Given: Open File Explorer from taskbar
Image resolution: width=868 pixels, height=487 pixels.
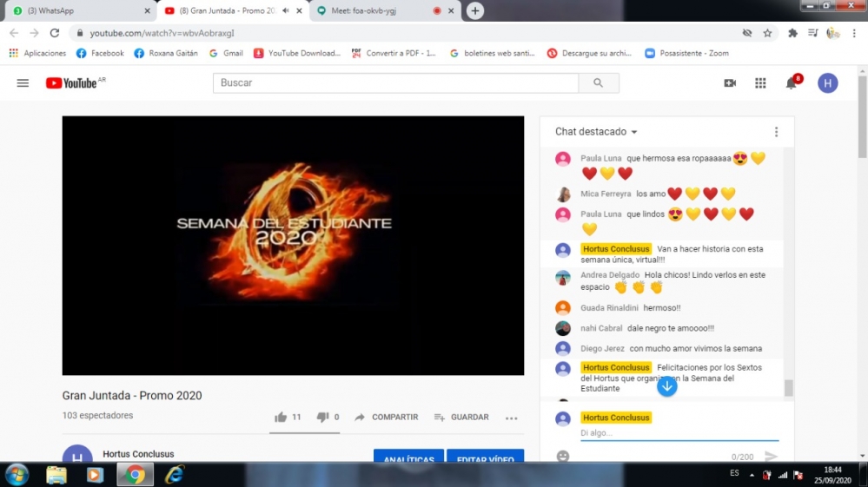Looking at the screenshot, I should tap(56, 475).
